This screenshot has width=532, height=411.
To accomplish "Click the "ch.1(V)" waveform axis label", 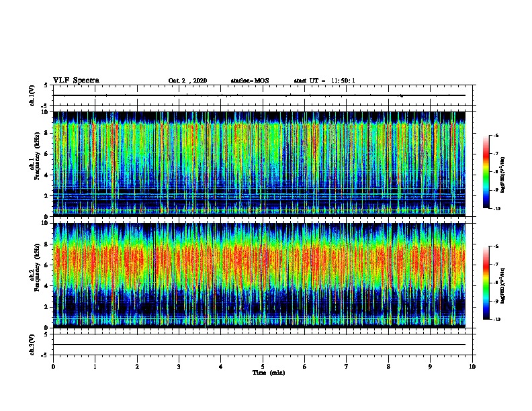I will (x=32, y=95).
